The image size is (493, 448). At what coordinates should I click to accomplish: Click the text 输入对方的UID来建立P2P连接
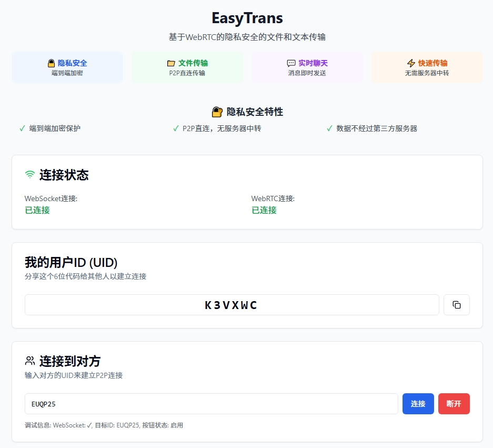coord(74,375)
